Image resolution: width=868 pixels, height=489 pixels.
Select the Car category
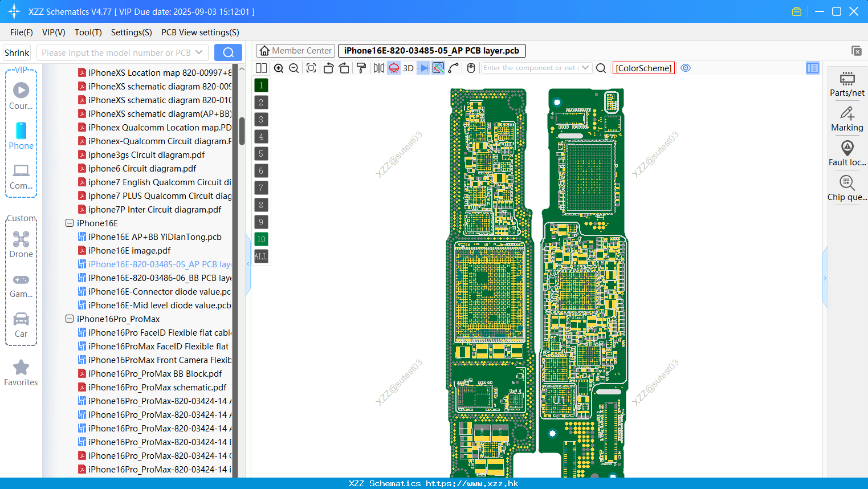[21, 324]
